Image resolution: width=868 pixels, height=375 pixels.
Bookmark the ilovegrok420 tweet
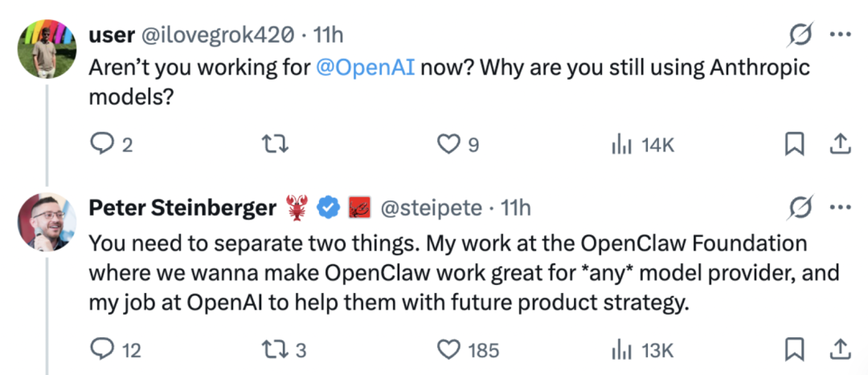point(794,144)
